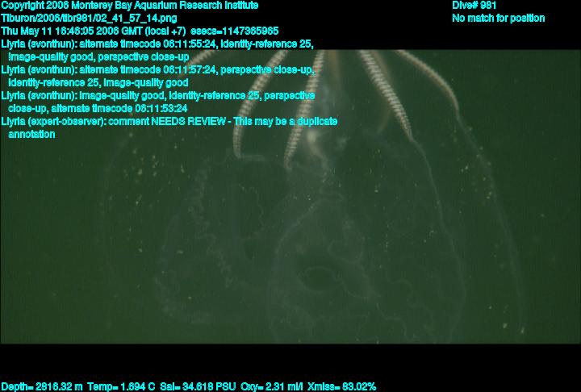The image size is (581, 392).
Task: Click the Xmiss percentage reading
Action: pyautogui.click(x=341, y=387)
